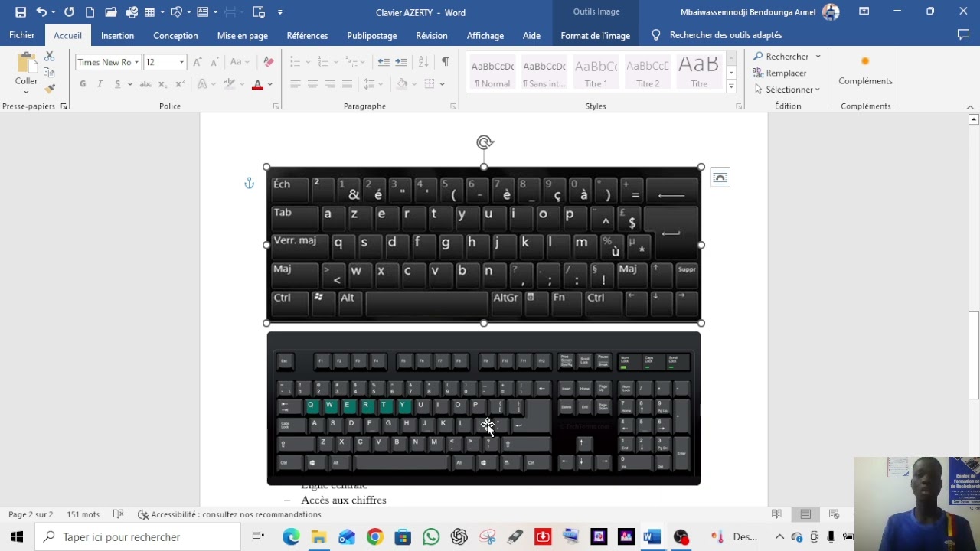The width and height of the screenshot is (980, 551).
Task: Open the Sélectionner dropdown
Action: click(786, 90)
